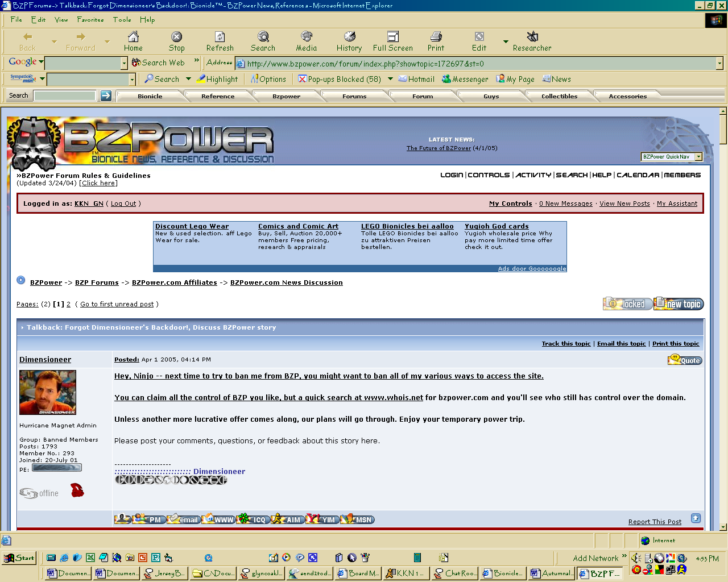Screen dimensions: 728x582
Task: Click the Track this topic link
Action: click(566, 343)
